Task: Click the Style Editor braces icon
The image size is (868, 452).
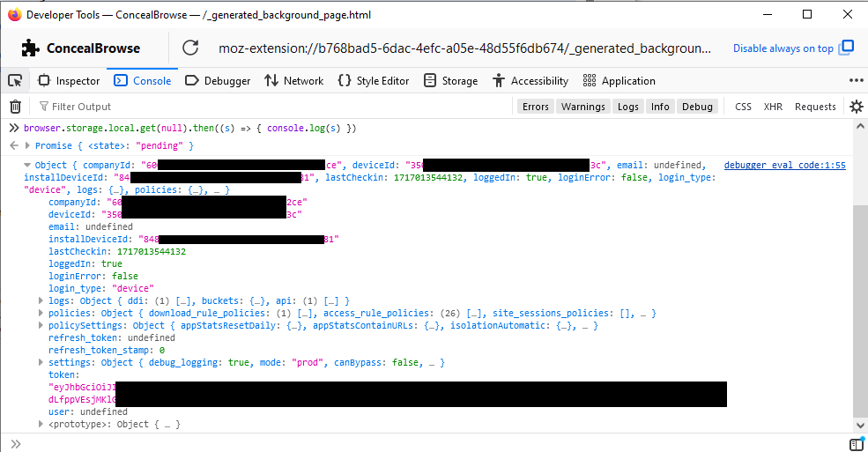Action: [x=345, y=81]
